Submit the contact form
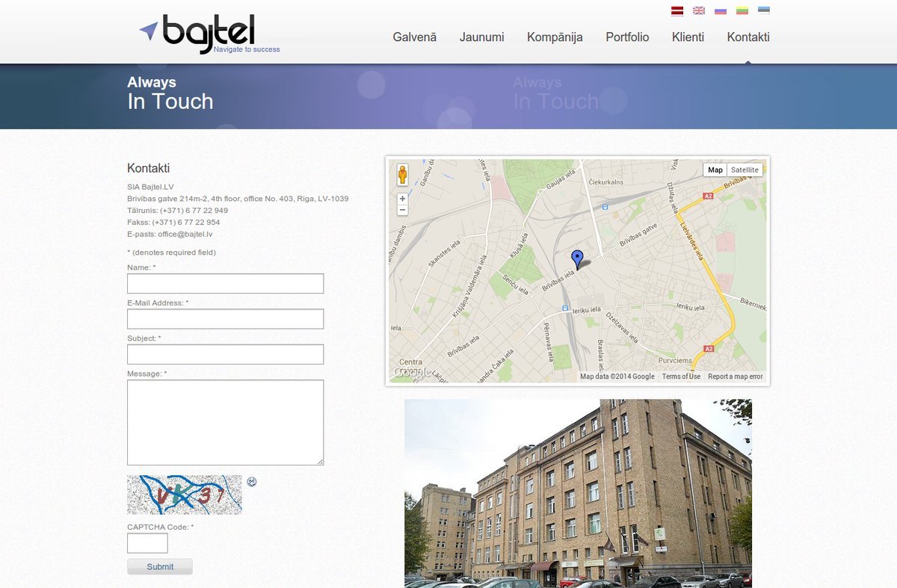This screenshot has height=588, width=897. point(160,566)
